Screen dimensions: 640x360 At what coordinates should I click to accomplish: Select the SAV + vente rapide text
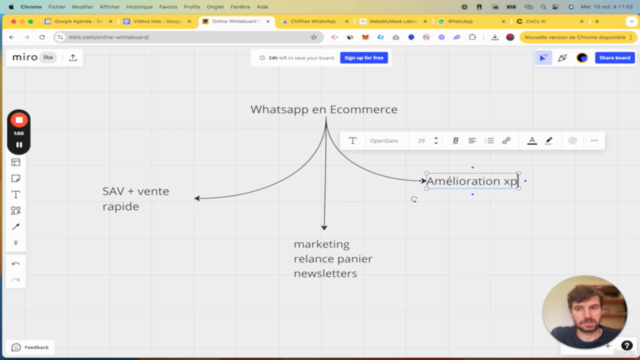(x=136, y=199)
